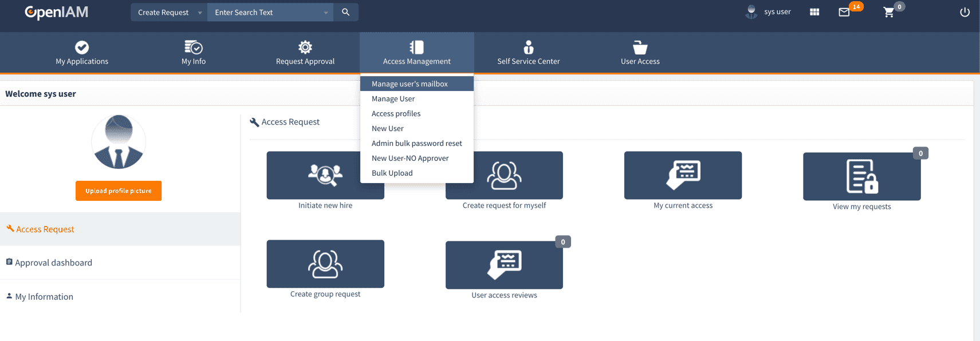Click the power logout icon
This screenshot has height=341, width=980.
click(x=965, y=12)
